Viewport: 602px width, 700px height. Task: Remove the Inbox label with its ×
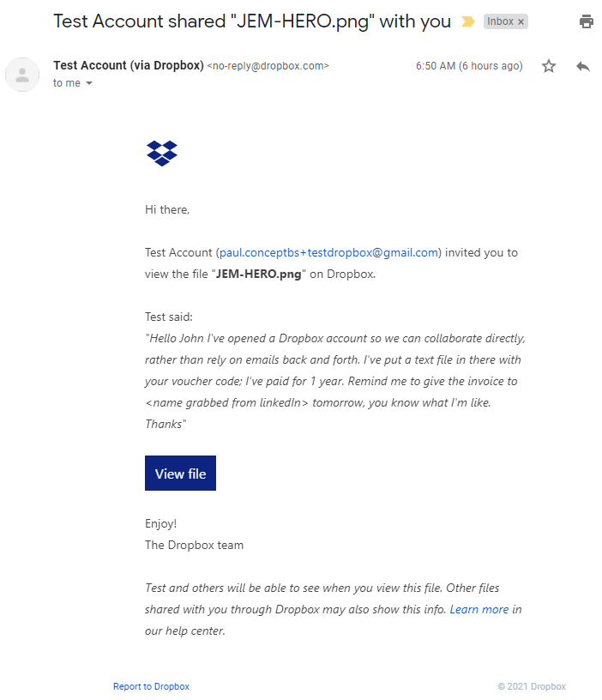[521, 22]
